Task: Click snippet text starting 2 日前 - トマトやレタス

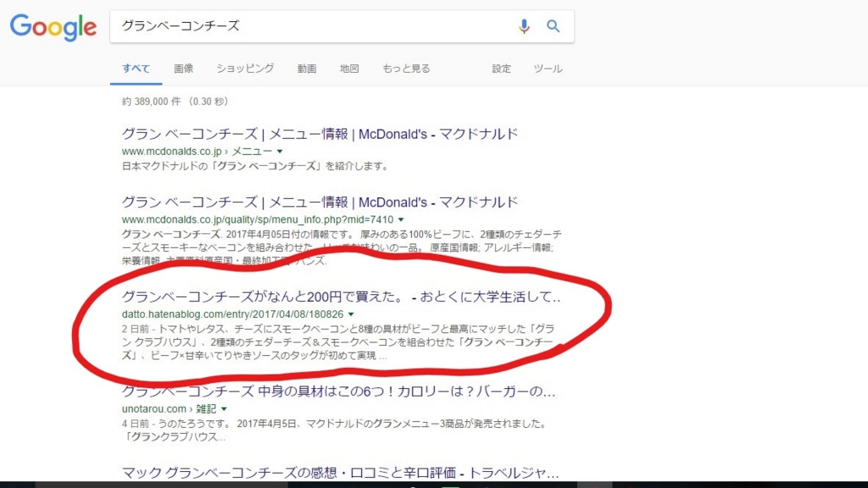Action: click(338, 342)
